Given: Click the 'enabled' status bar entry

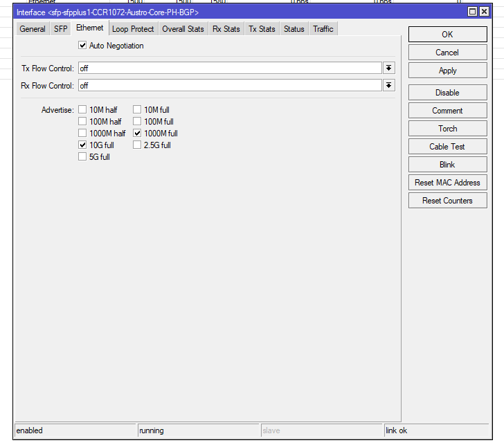Looking at the screenshot, I should (75, 430).
